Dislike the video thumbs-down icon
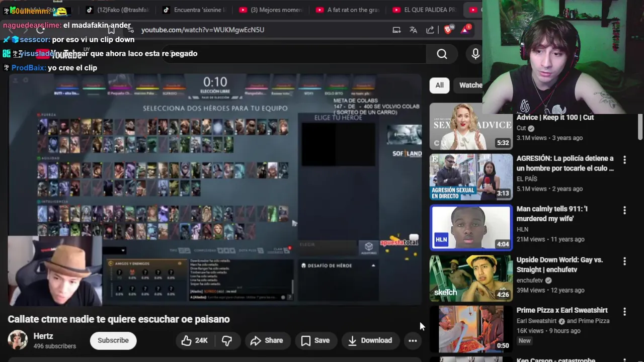 click(x=227, y=340)
